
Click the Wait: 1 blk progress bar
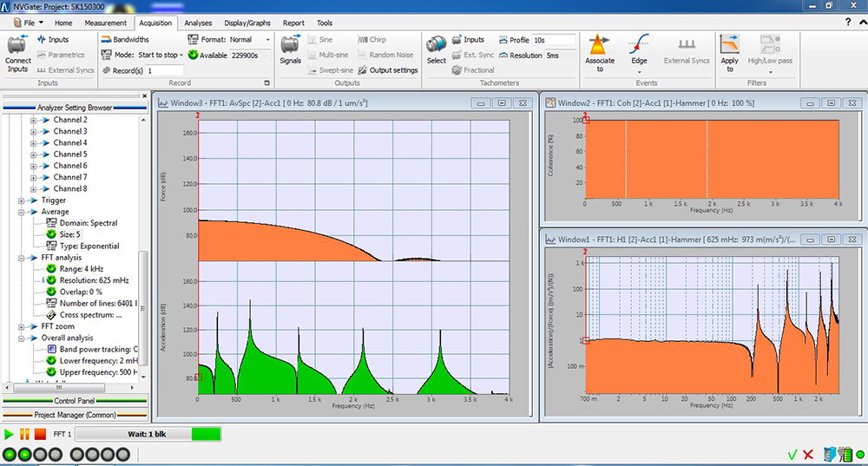tap(148, 434)
